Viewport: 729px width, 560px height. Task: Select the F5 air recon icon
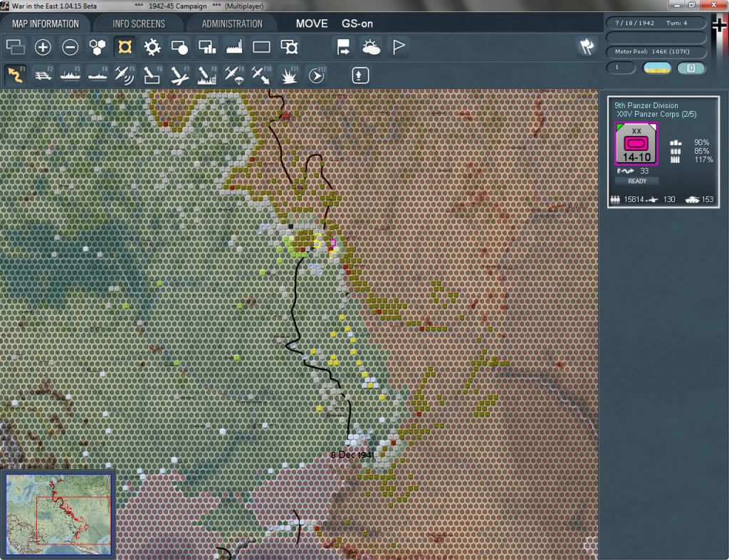click(125, 75)
